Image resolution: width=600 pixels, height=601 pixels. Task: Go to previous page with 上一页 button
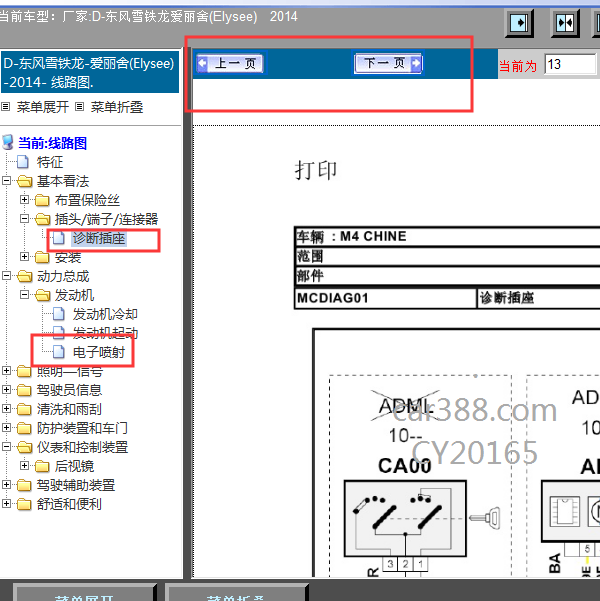(x=230, y=63)
